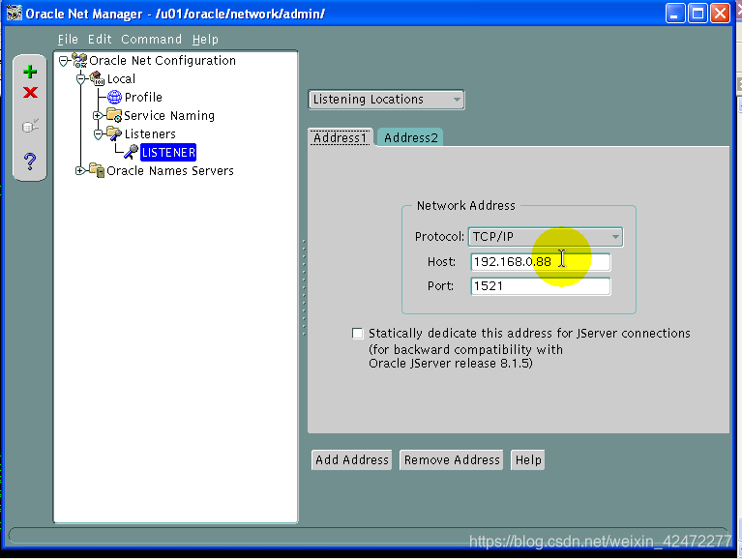This screenshot has height=560, width=742.
Task: Open the Command menu
Action: click(x=152, y=40)
